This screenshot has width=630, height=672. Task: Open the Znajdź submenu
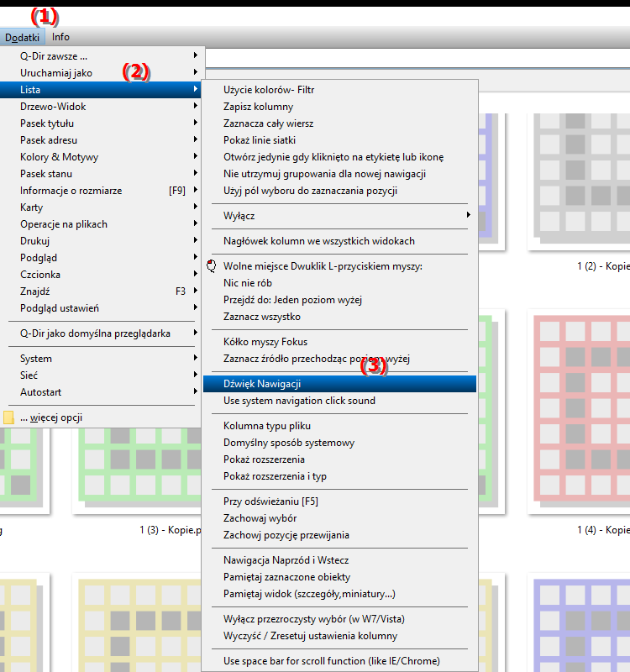[x=102, y=291]
